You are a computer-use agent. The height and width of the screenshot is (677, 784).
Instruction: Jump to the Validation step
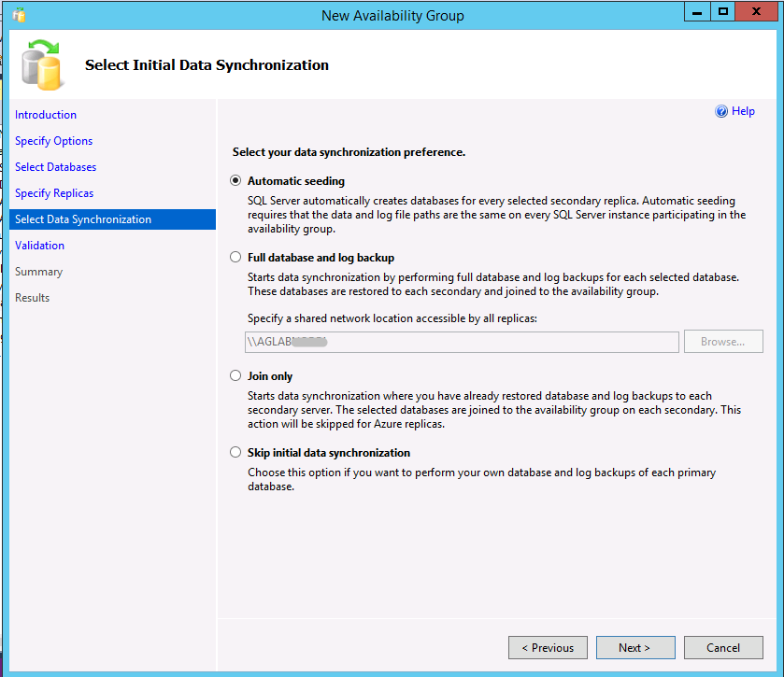pos(39,245)
